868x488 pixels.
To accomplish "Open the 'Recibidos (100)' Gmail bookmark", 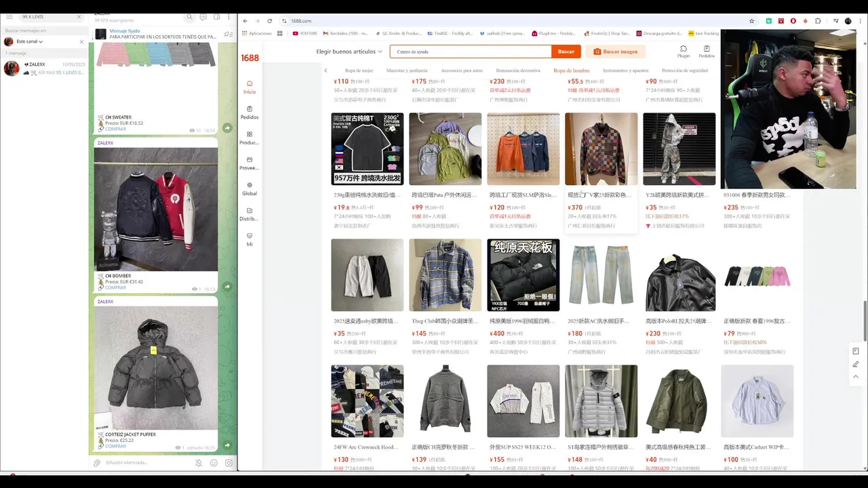I will pyautogui.click(x=345, y=33).
